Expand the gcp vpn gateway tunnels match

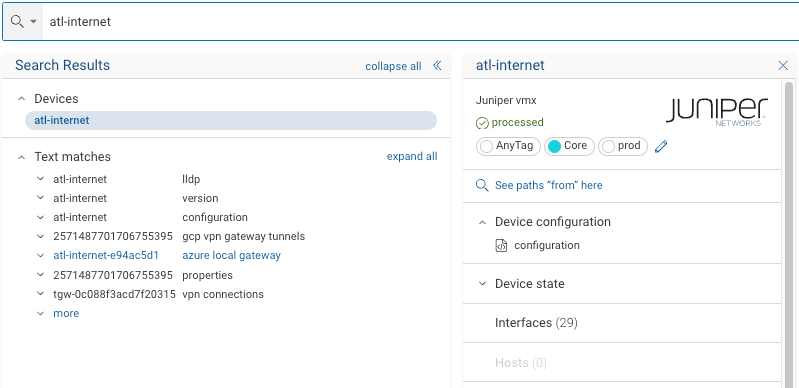40,237
